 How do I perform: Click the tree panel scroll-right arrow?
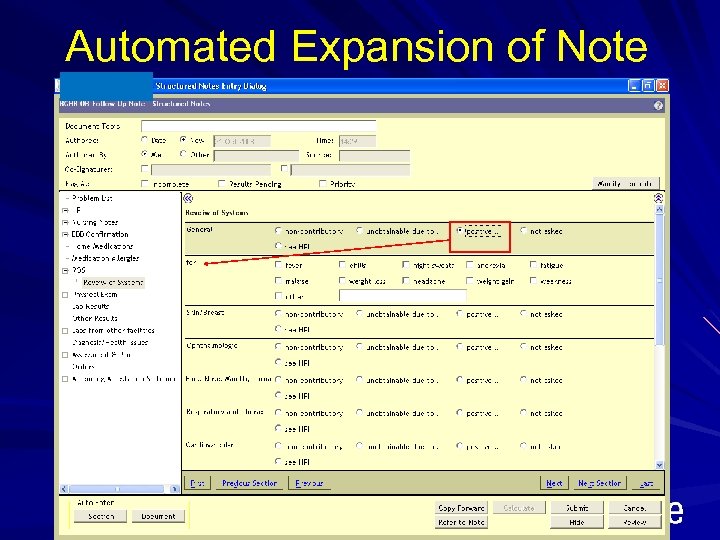pyautogui.click(x=174, y=489)
